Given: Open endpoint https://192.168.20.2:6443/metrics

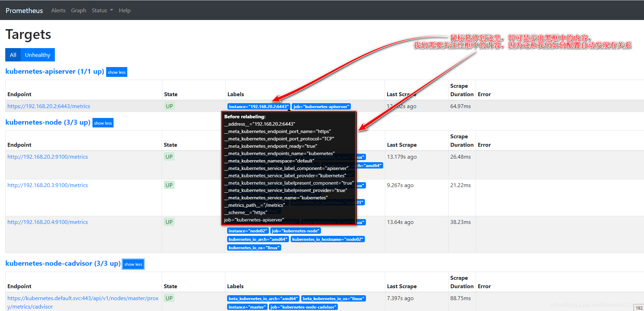Looking at the screenshot, I should 49,106.
